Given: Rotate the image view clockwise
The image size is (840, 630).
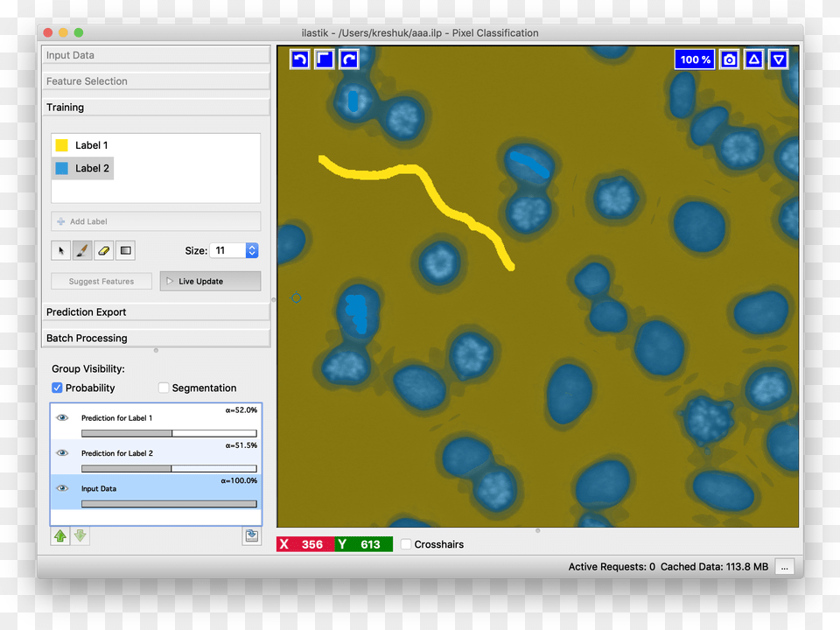Looking at the screenshot, I should [348, 59].
